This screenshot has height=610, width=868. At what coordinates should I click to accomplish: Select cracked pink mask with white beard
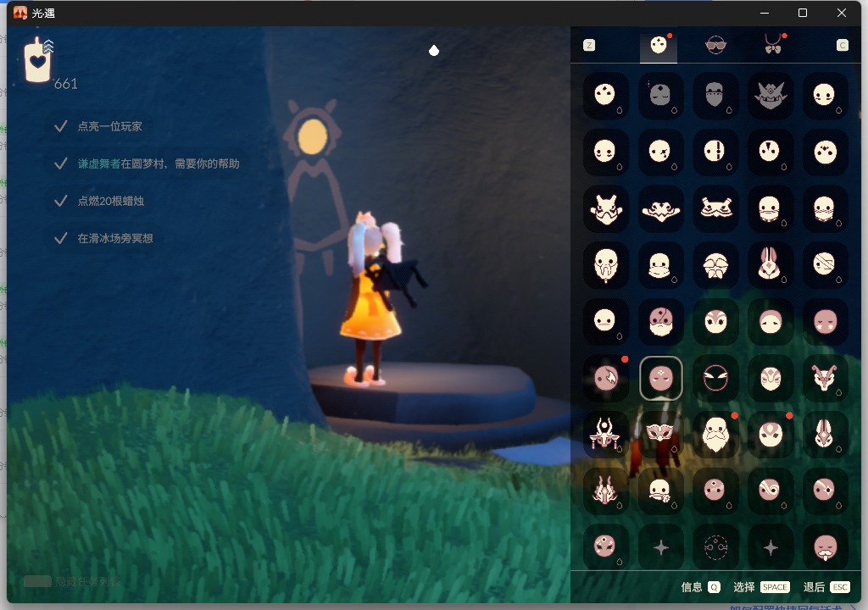(x=660, y=322)
